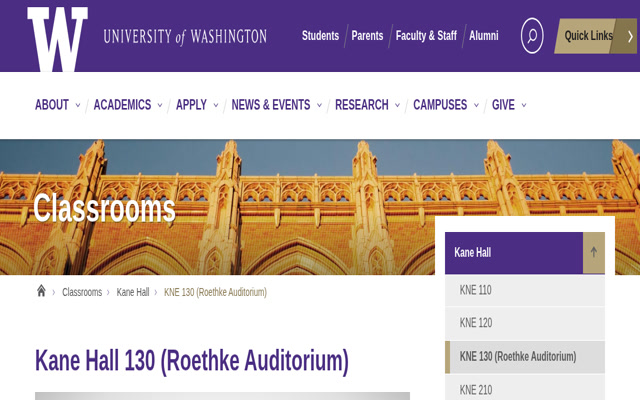Screen dimensions: 640x400
Task: Expand the RESEARCH dropdown chevron
Action: click(397, 105)
